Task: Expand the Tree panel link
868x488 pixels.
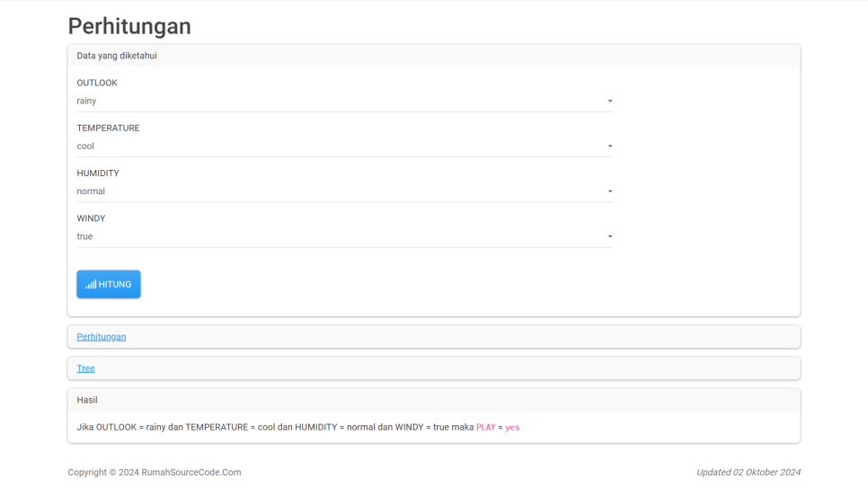Action: pos(85,368)
